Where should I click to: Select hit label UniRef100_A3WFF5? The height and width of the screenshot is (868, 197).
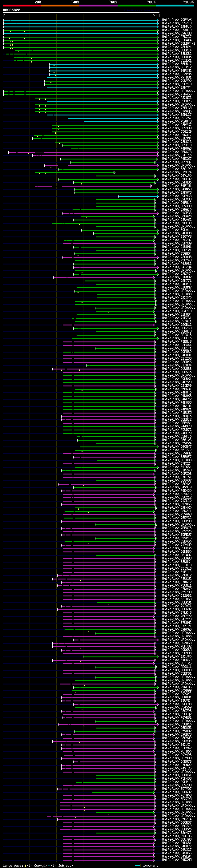click(x=176, y=338)
